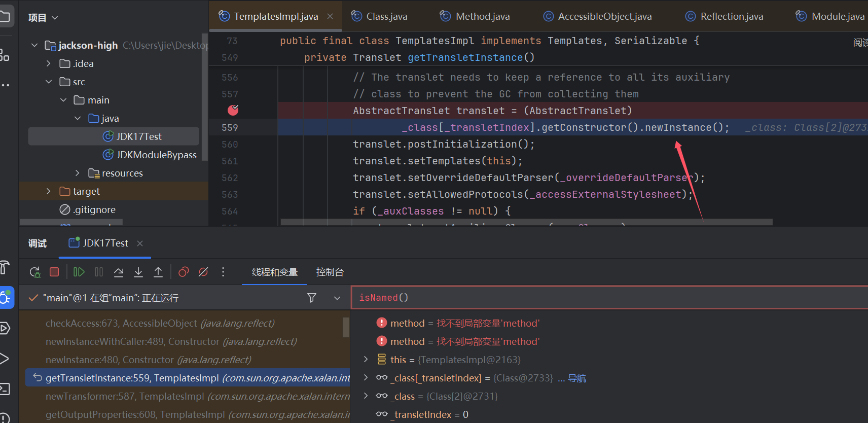Select getTransletInstance:559 stack frame

(x=188, y=378)
